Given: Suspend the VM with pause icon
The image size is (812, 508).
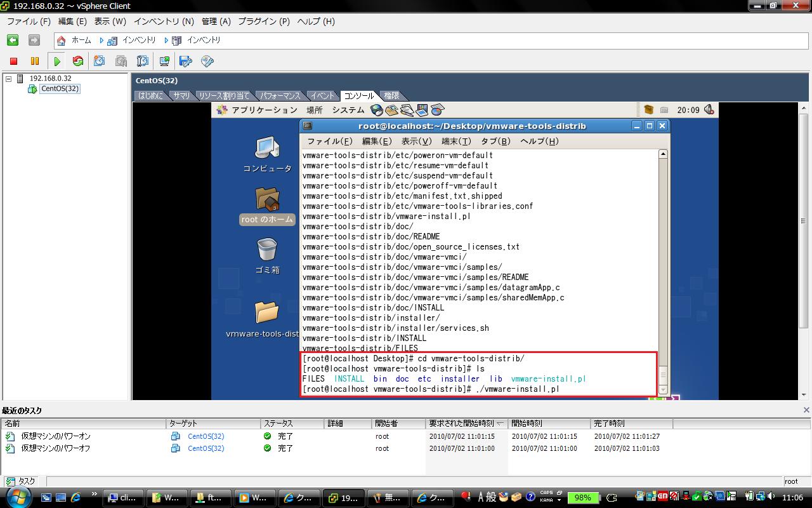Looking at the screenshot, I should point(35,61).
